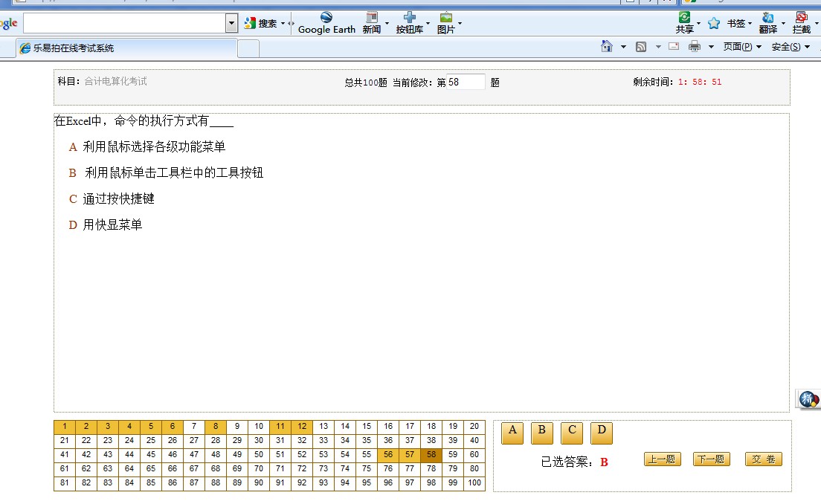
Task: Click the Google toolbar search input
Action: click(x=125, y=23)
